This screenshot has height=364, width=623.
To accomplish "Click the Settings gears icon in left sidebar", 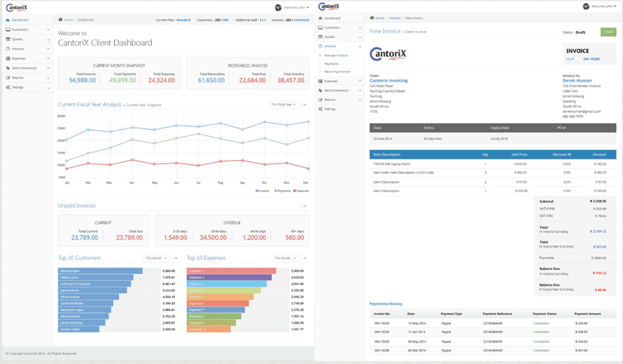I will 8,87.
